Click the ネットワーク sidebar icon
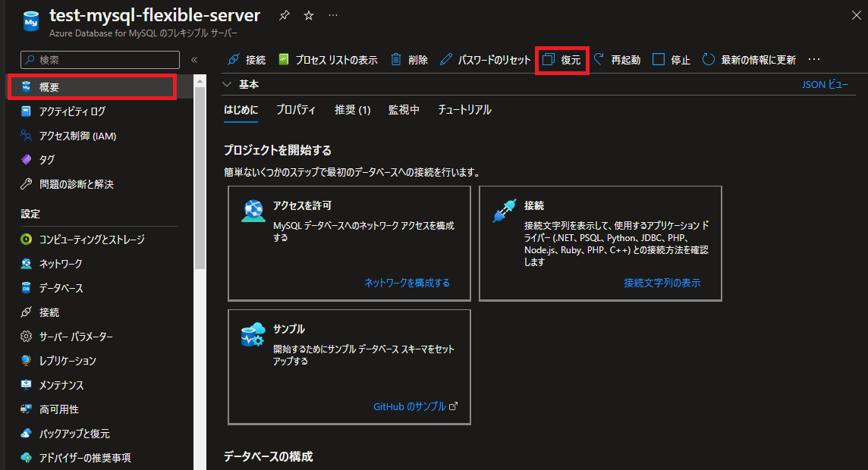868x470 pixels. (26, 264)
